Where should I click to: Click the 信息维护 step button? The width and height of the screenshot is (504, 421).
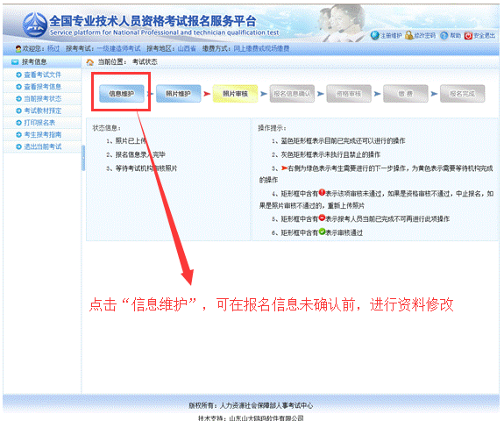click(x=122, y=94)
